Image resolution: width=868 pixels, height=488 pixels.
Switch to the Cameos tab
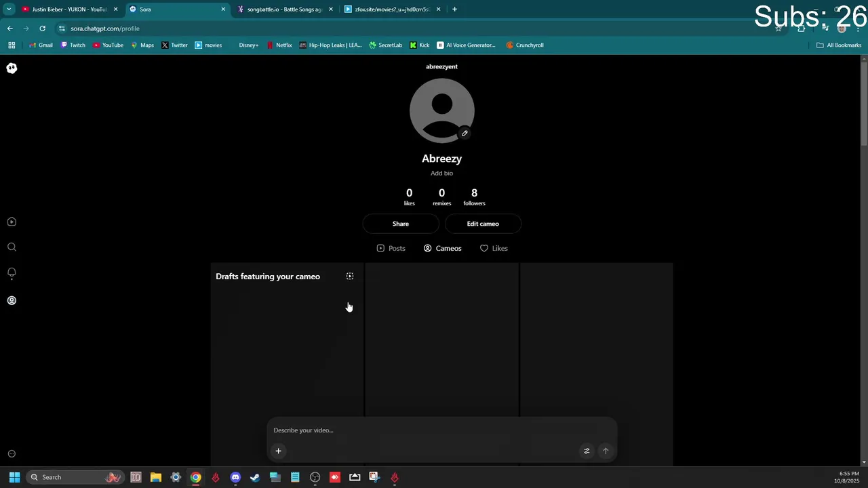click(442, 248)
